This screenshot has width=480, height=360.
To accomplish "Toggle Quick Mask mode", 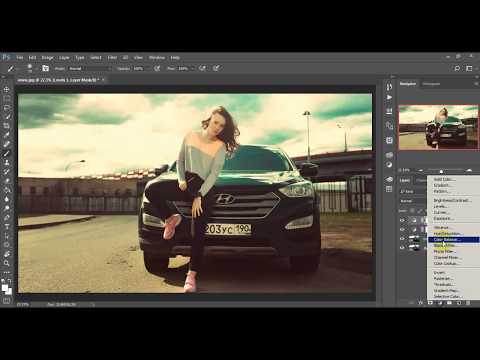I will 6,301.
